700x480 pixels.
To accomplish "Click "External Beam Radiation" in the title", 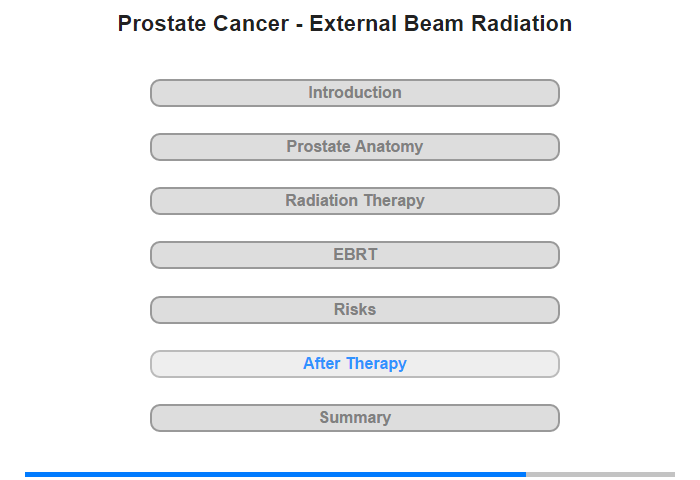I will click(441, 24).
